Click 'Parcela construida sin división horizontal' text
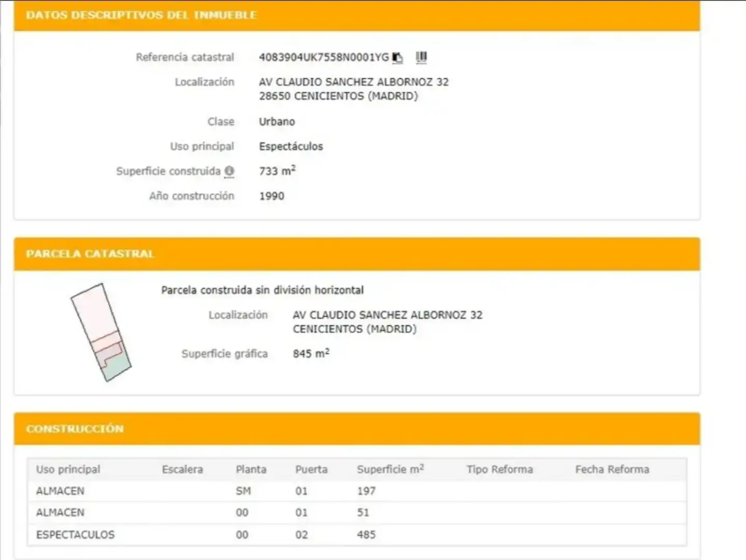Viewport: 746px width, 560px height. [262, 290]
